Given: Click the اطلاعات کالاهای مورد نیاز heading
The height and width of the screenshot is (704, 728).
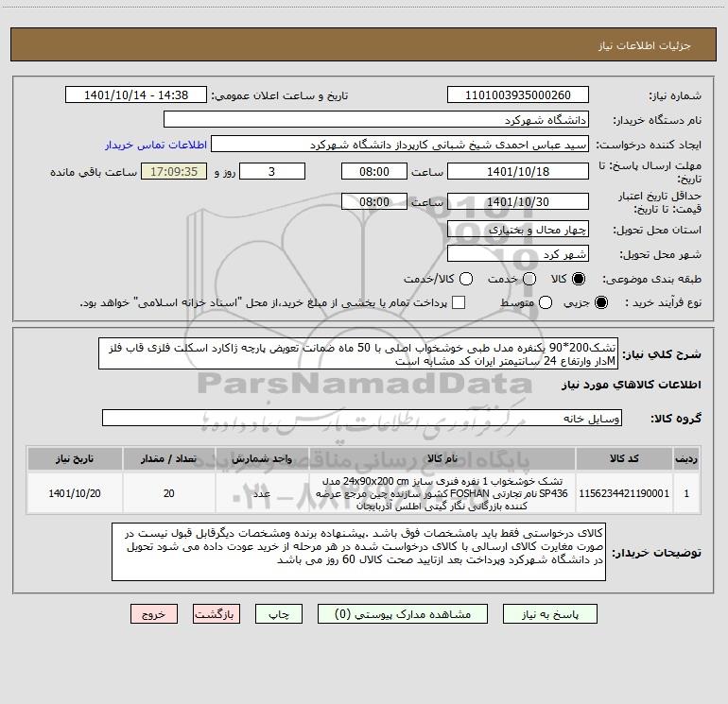Looking at the screenshot, I should (x=632, y=385).
